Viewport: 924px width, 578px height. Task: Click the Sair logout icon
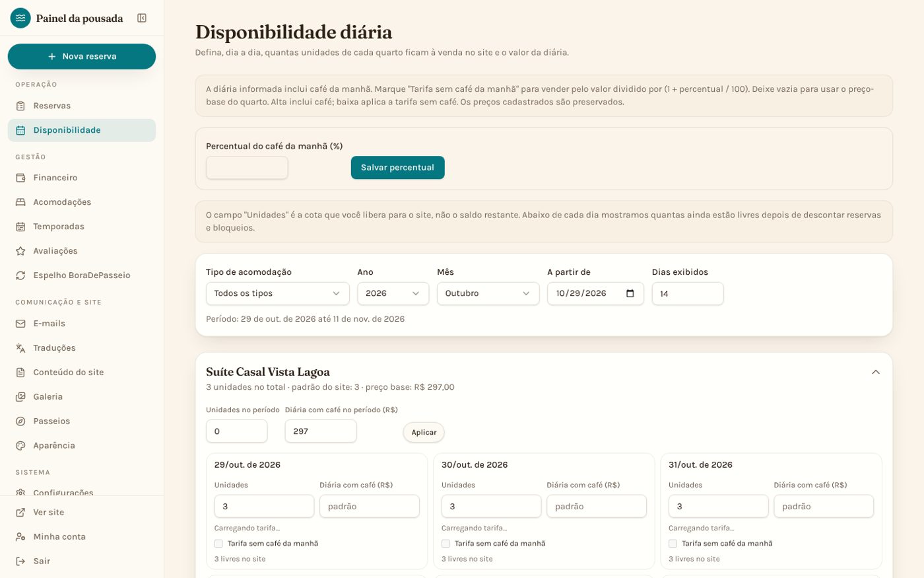(x=20, y=561)
